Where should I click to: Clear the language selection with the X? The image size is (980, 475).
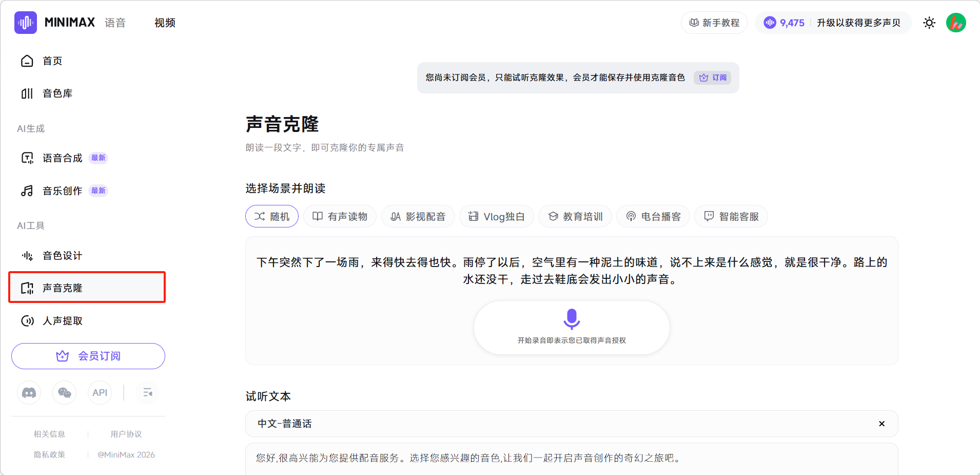(x=881, y=424)
